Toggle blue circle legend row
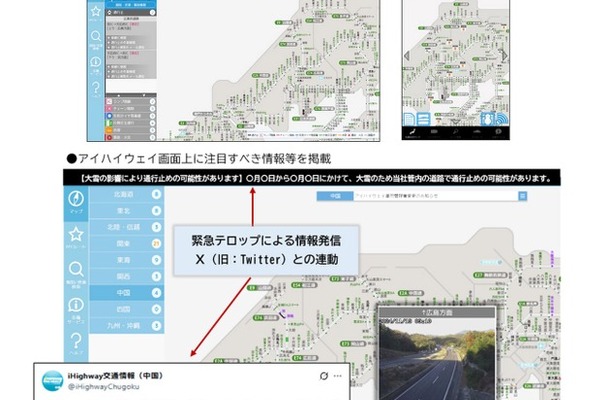The height and width of the screenshot is (400, 610). click(x=131, y=116)
